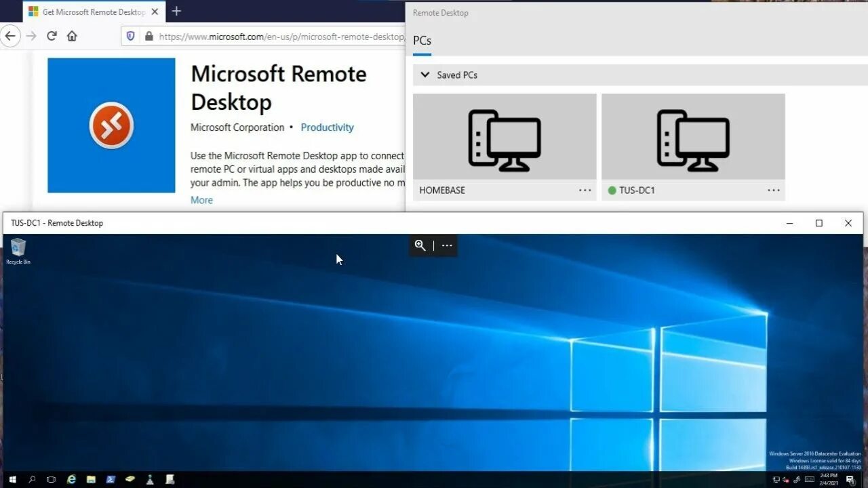
Task: Open the document-scroll app on remote taskbar
Action: point(170,480)
